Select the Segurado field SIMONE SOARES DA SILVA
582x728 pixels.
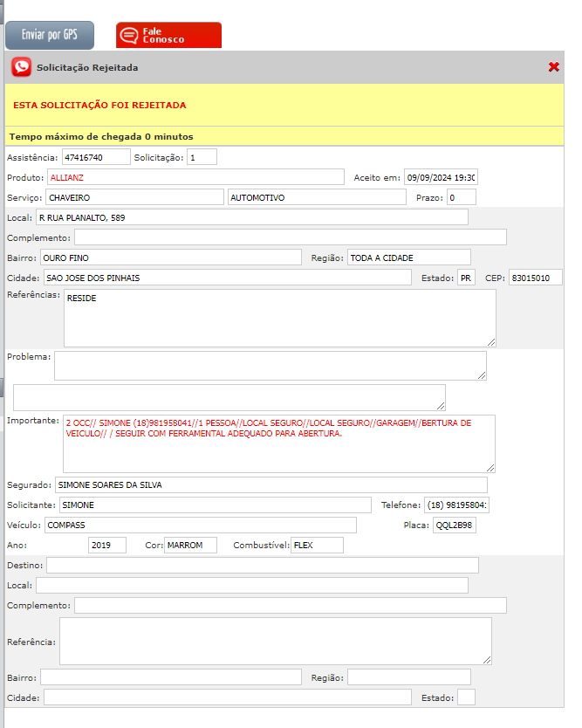click(271, 484)
